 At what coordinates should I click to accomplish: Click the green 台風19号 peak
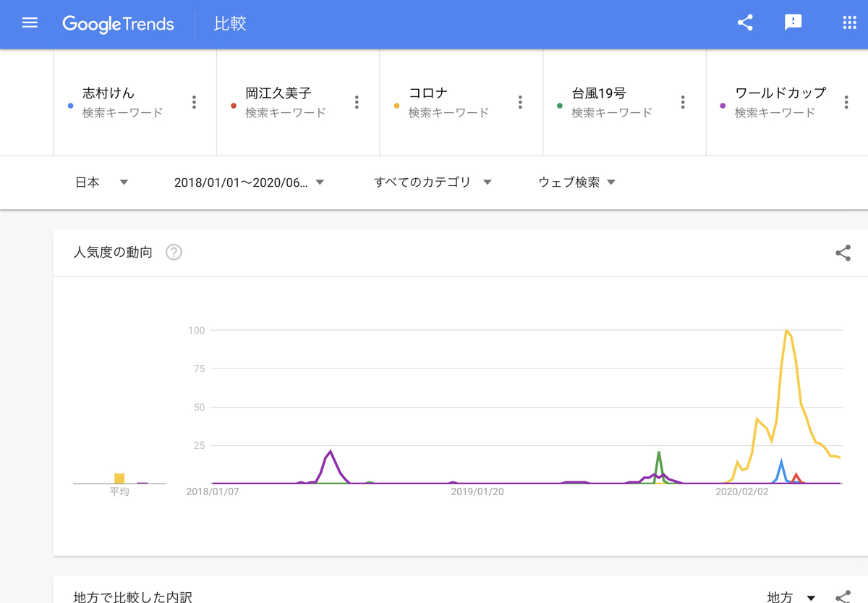659,452
